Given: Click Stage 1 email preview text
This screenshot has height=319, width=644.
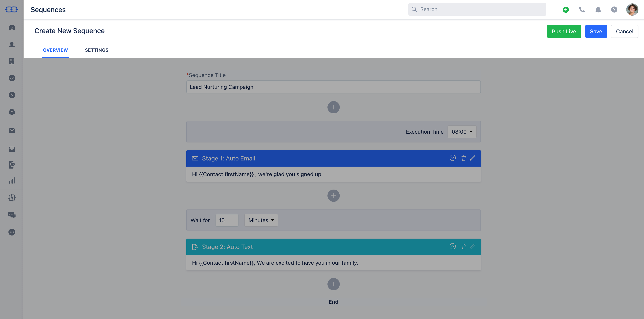Looking at the screenshot, I should [x=257, y=174].
